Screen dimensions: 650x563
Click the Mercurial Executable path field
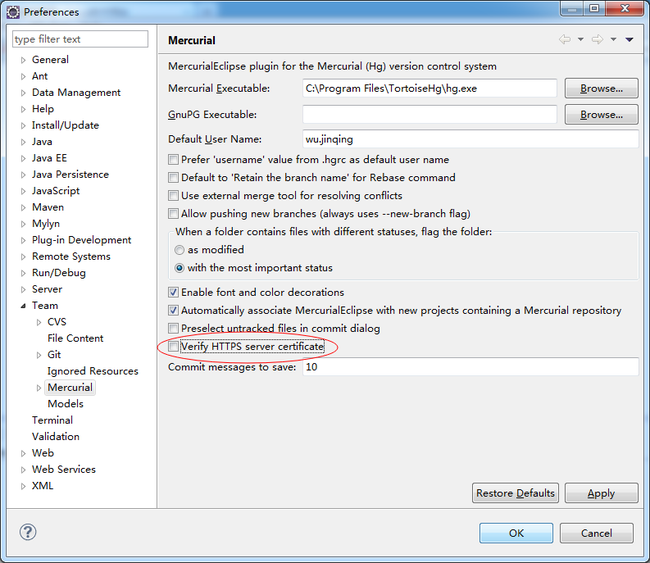pos(429,88)
